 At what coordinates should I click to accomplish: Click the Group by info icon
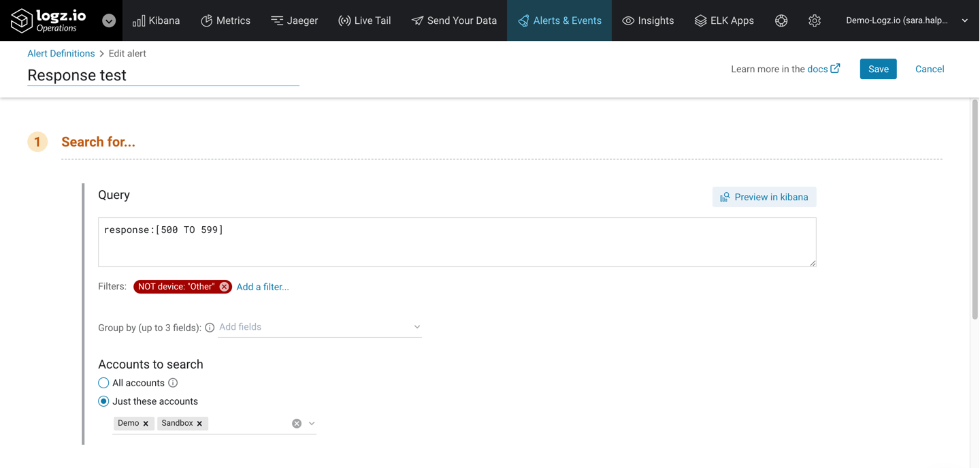click(x=210, y=328)
